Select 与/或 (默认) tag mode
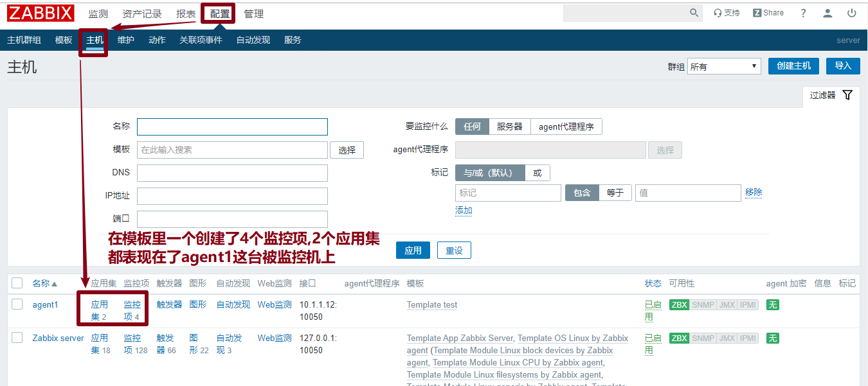The width and height of the screenshot is (868, 386). pyautogui.click(x=490, y=173)
